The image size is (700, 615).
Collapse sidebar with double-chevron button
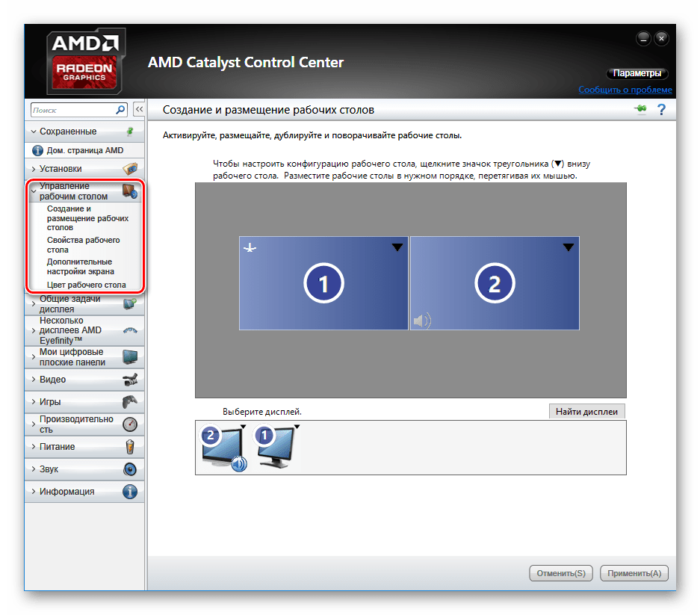coord(139,109)
